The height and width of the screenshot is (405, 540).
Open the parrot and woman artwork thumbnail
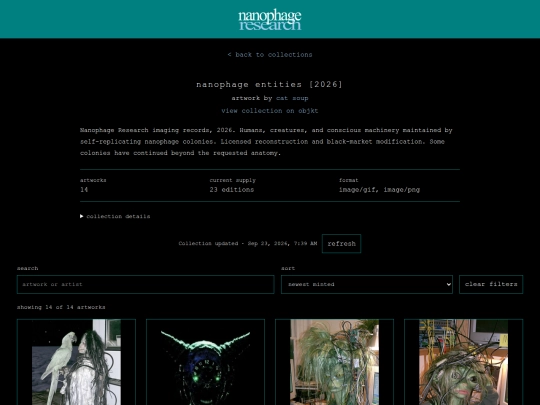tap(76, 362)
